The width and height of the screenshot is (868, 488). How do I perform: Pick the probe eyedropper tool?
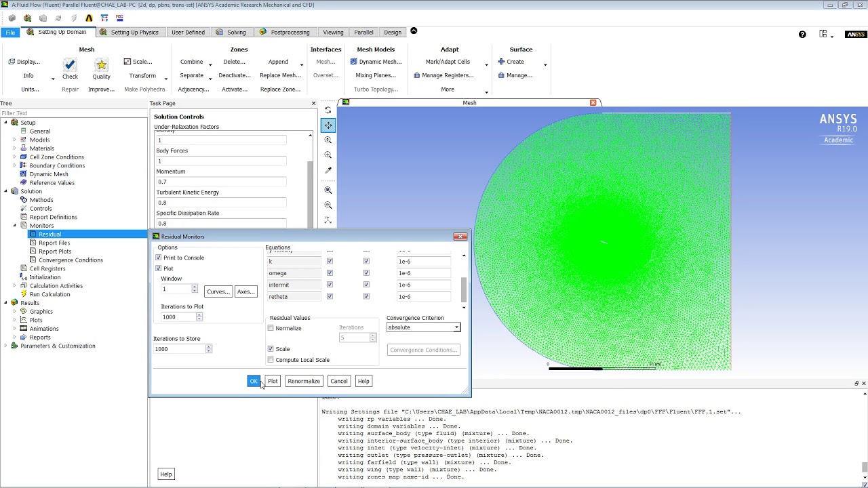tap(328, 170)
